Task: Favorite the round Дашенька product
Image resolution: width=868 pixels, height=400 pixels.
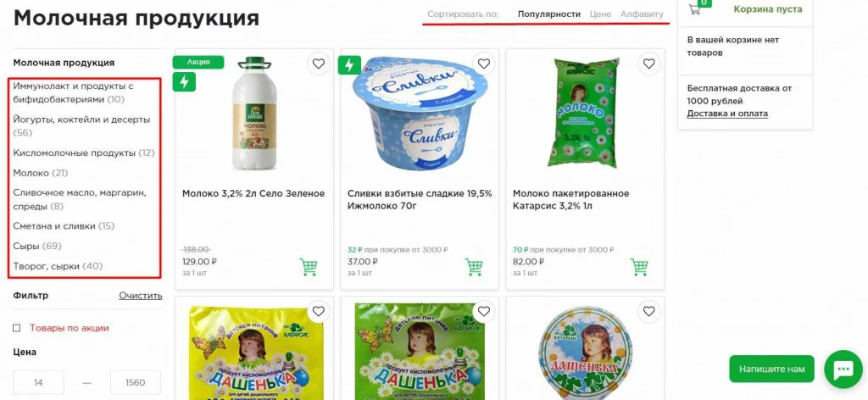Action: click(649, 312)
